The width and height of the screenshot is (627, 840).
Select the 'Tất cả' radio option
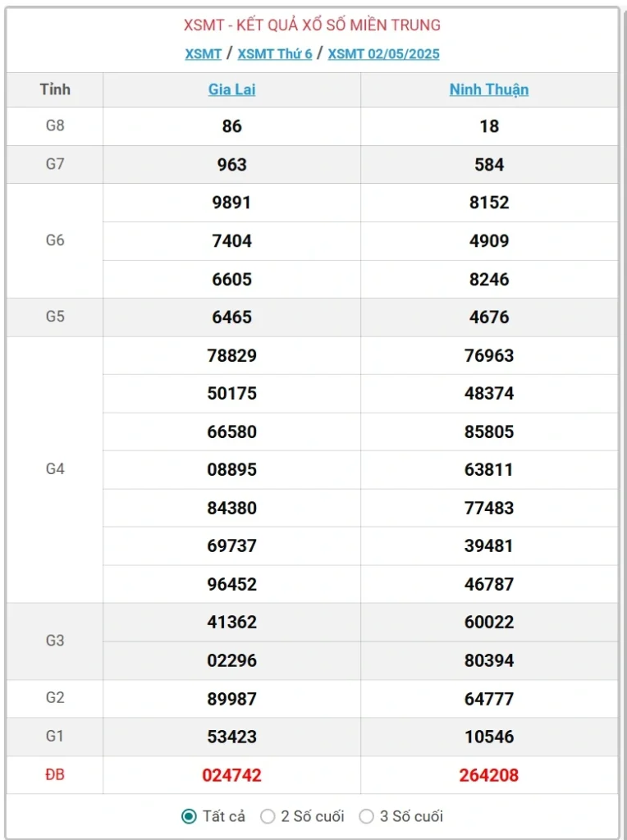click(x=190, y=816)
